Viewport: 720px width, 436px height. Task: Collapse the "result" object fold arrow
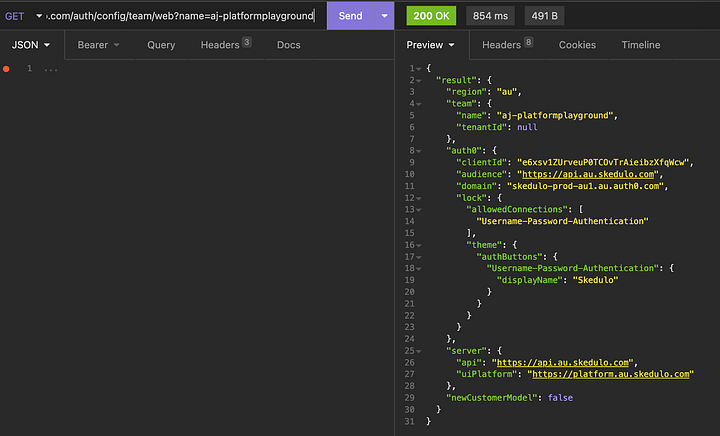point(419,81)
